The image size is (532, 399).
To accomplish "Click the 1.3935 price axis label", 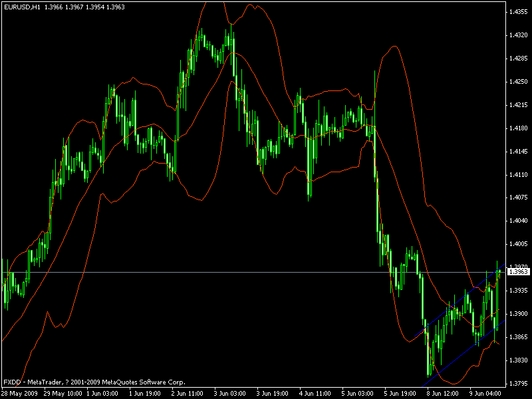I will 519,291.
